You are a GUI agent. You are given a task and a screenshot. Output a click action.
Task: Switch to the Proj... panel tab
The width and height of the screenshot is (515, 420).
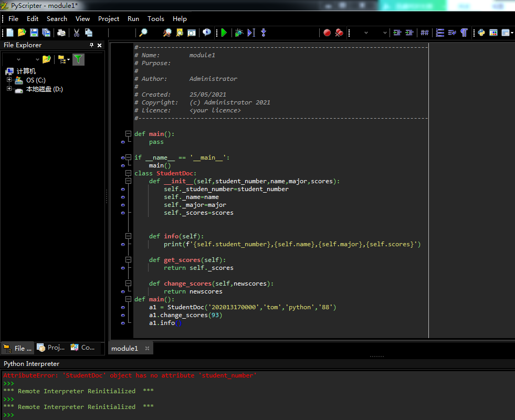[x=51, y=348]
